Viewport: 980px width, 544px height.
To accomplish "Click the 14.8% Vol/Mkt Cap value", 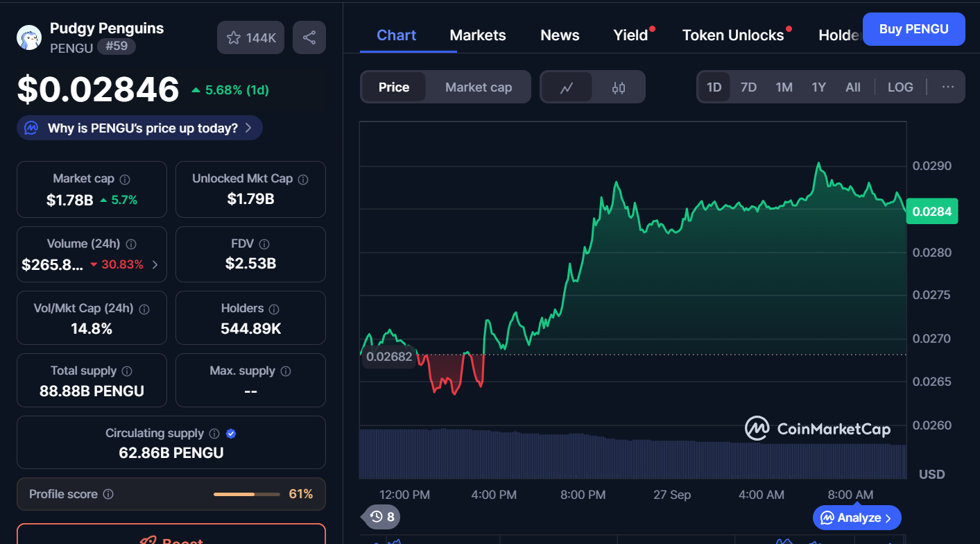I will pyautogui.click(x=92, y=328).
